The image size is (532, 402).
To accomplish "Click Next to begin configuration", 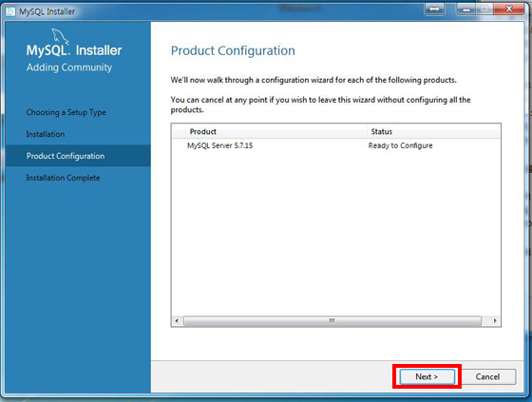I will tap(427, 376).
